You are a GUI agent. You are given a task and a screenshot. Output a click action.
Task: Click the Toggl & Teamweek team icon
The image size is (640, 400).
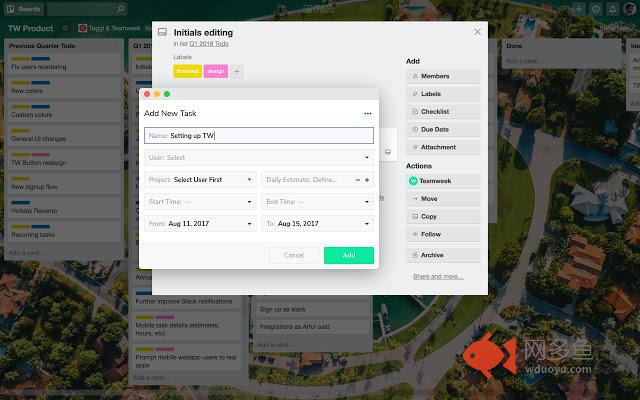click(x=82, y=28)
